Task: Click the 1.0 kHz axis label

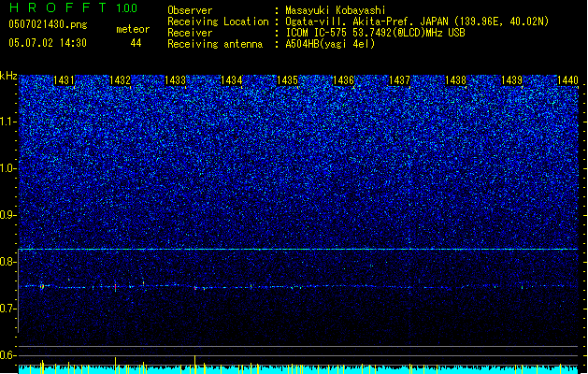Action: point(8,168)
